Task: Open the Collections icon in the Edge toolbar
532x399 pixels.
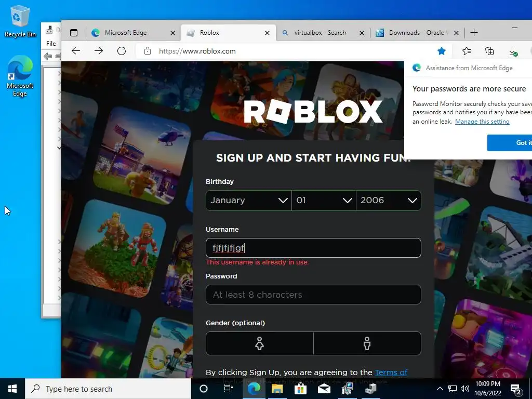Action: pyautogui.click(x=489, y=51)
